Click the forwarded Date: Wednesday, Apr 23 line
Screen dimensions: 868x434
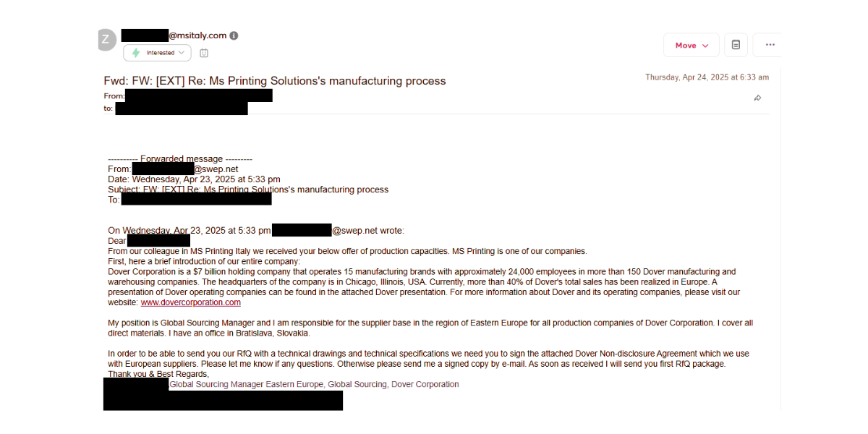(194, 179)
